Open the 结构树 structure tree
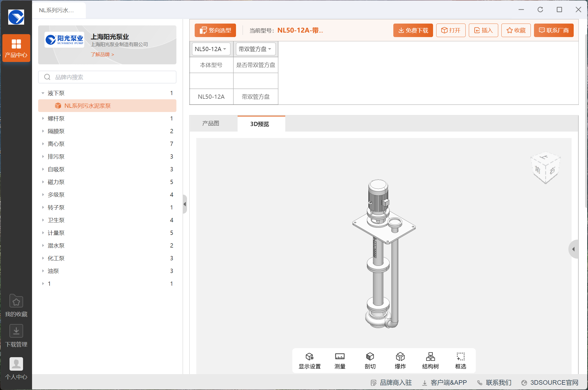The image size is (588, 390). [430, 361]
